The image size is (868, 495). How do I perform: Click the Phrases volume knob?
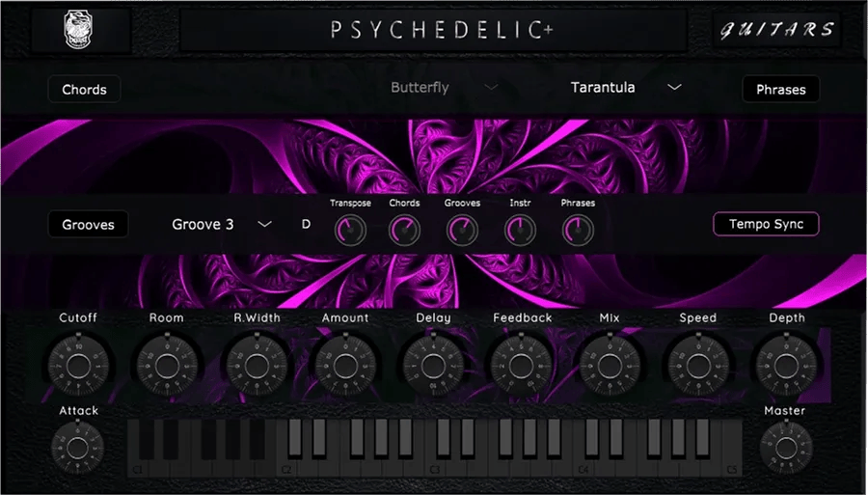[x=578, y=230]
